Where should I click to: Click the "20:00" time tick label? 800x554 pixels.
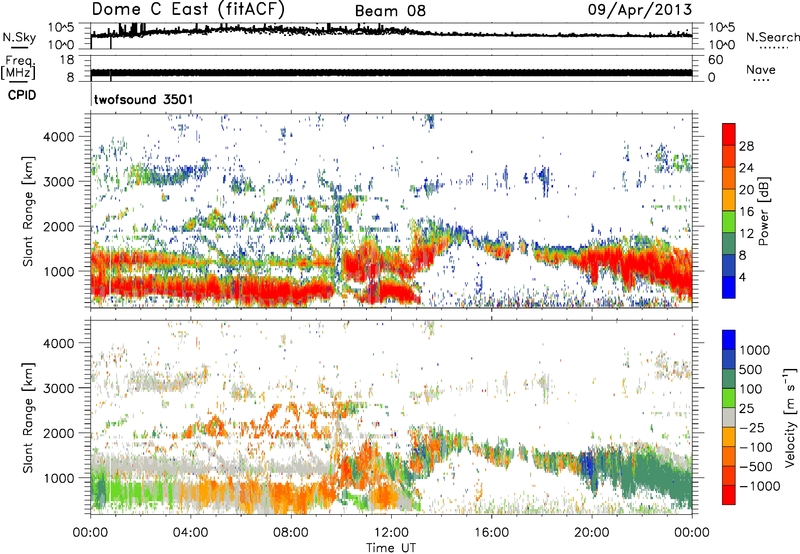(592, 533)
